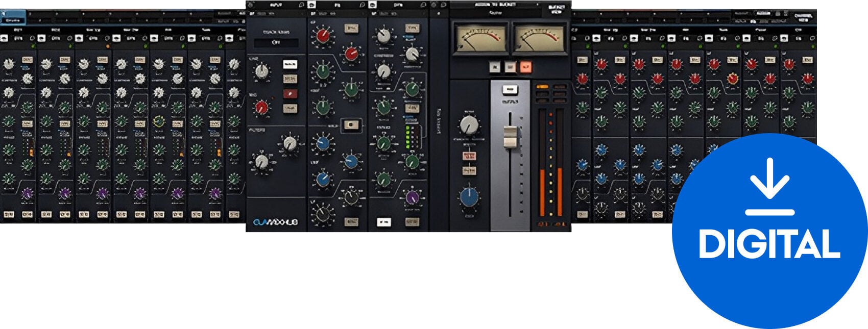Screen dimensions: 868x329
Task: Adjust the lower-left white knob in the filters section
Action: 261,162
